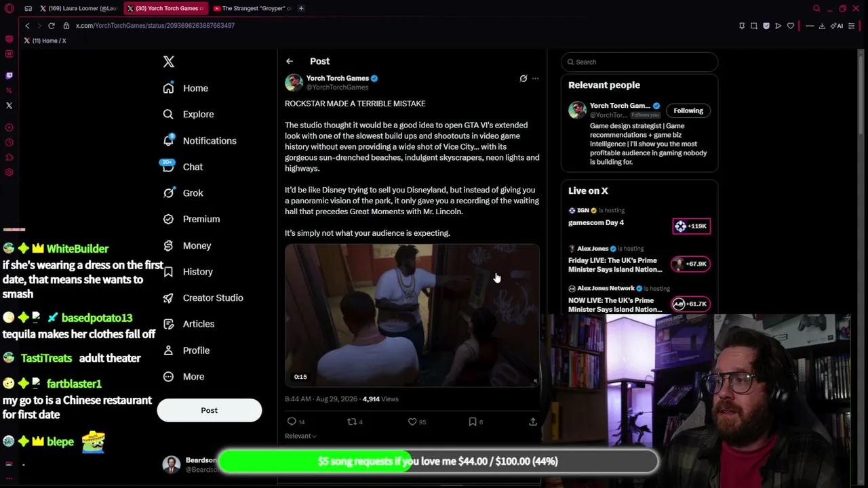The height and width of the screenshot is (488, 868).
Task: Open Money in X sidebar
Action: click(187, 245)
